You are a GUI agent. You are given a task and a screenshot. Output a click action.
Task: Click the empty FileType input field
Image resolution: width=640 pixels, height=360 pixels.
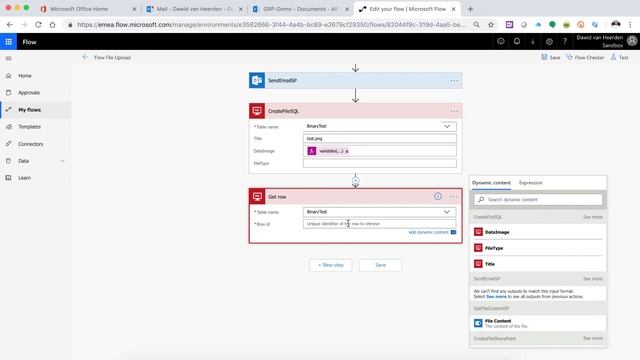pyautogui.click(x=380, y=163)
